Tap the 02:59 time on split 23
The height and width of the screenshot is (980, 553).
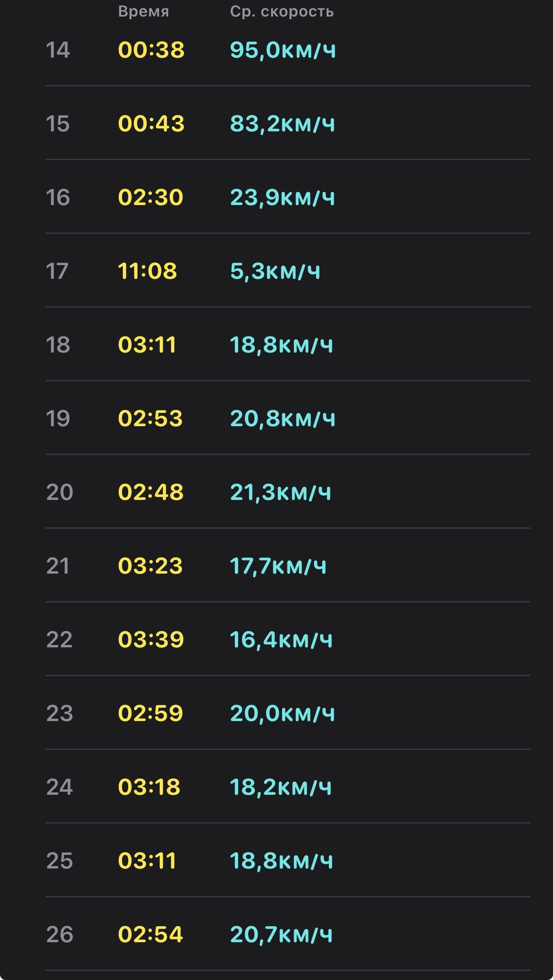coord(151,714)
